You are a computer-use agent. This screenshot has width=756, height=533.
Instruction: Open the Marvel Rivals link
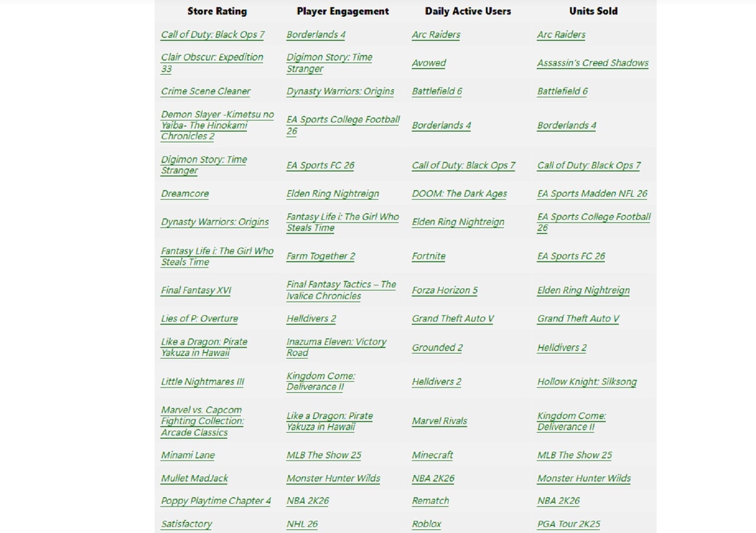pos(440,421)
